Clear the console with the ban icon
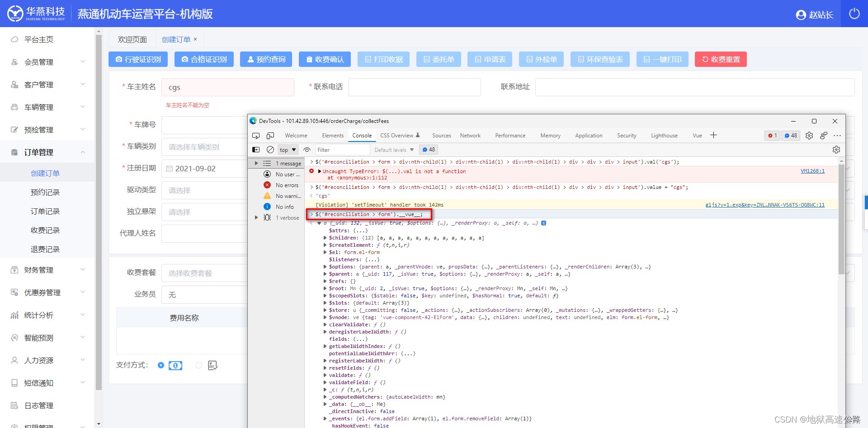The height and width of the screenshot is (428, 868). [x=270, y=150]
